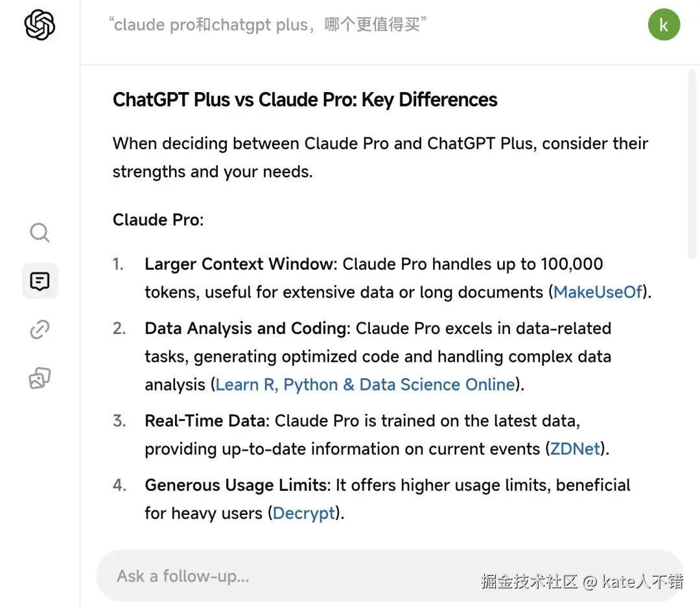
Task: Click the 'Larger Context Window' bold text
Action: 240,264
